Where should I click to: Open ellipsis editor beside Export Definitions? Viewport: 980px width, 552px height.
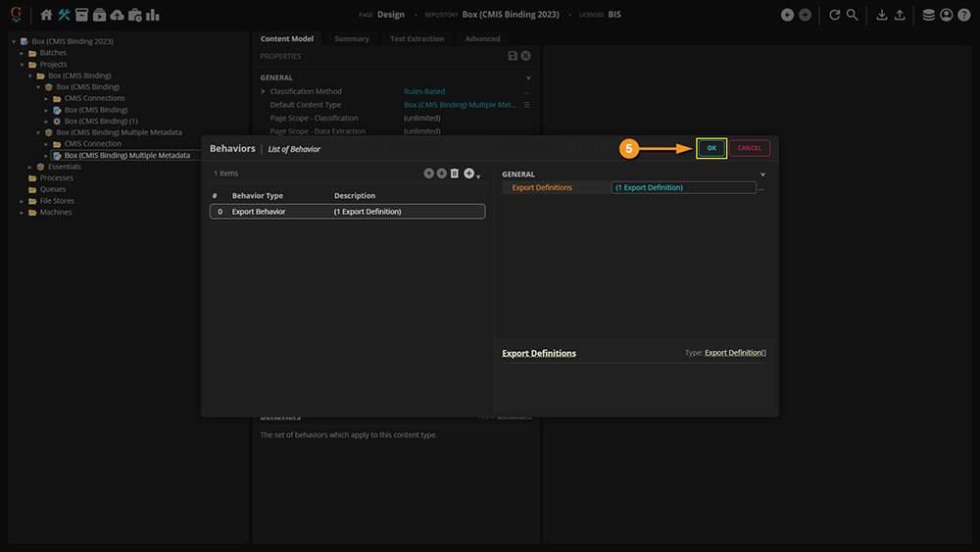[x=761, y=188]
